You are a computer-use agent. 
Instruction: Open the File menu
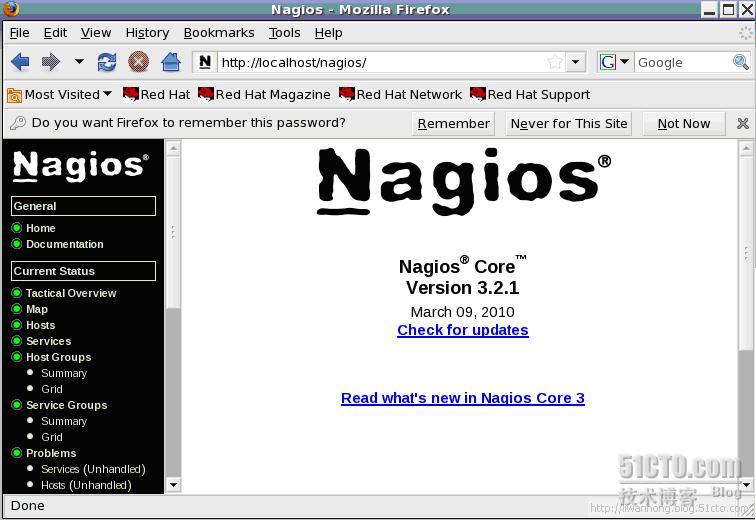click(19, 33)
